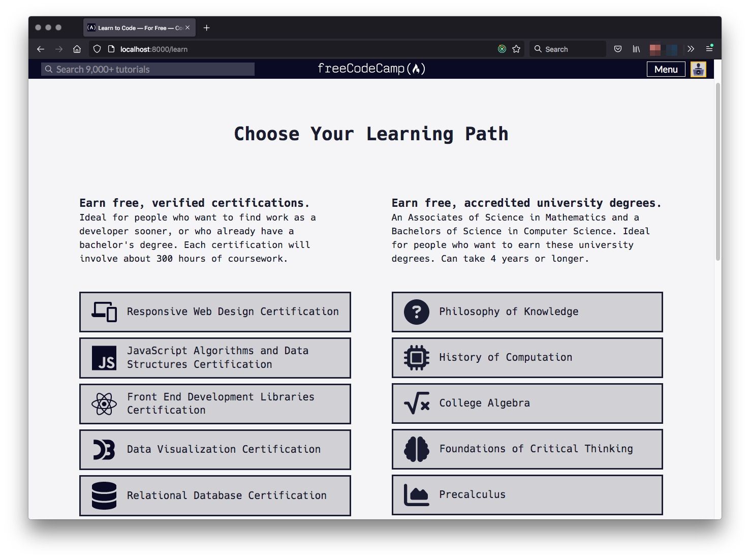Click the CPU chip icon for History of Computation
This screenshot has height=560, width=750.
point(416,357)
